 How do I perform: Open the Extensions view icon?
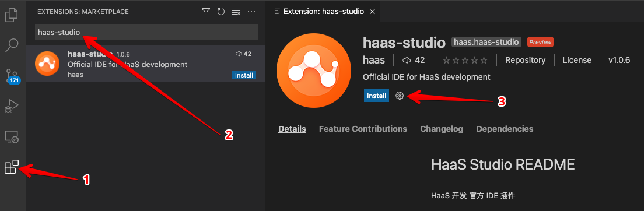[x=12, y=167]
